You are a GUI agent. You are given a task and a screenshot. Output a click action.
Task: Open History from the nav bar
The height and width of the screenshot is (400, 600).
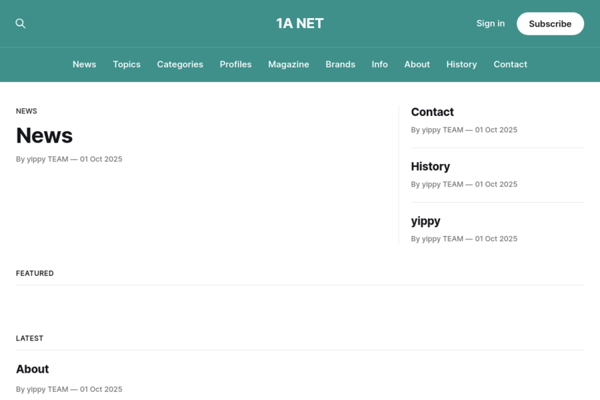click(461, 64)
